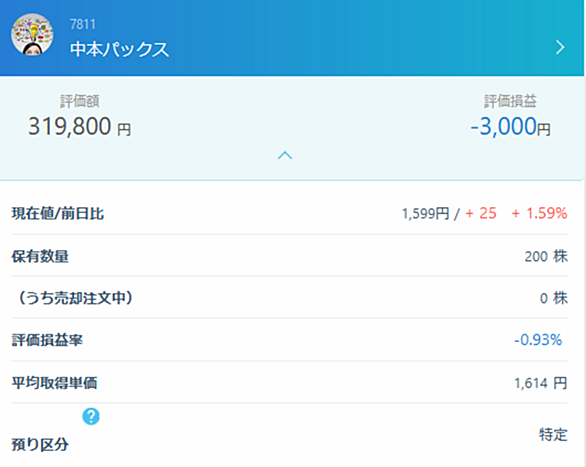Screen dimensions: 586x467
Task: Click stock code 7811
Action: 83,24
